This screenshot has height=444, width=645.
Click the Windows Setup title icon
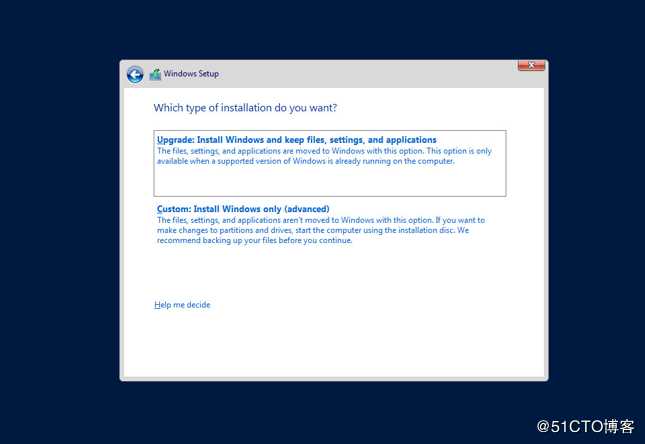click(155, 74)
